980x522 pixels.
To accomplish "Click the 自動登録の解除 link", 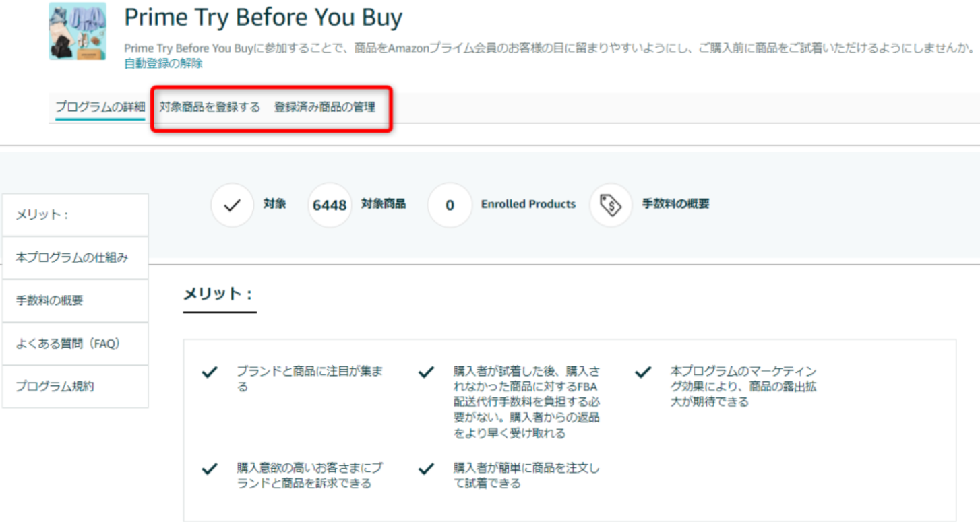I will click(163, 64).
